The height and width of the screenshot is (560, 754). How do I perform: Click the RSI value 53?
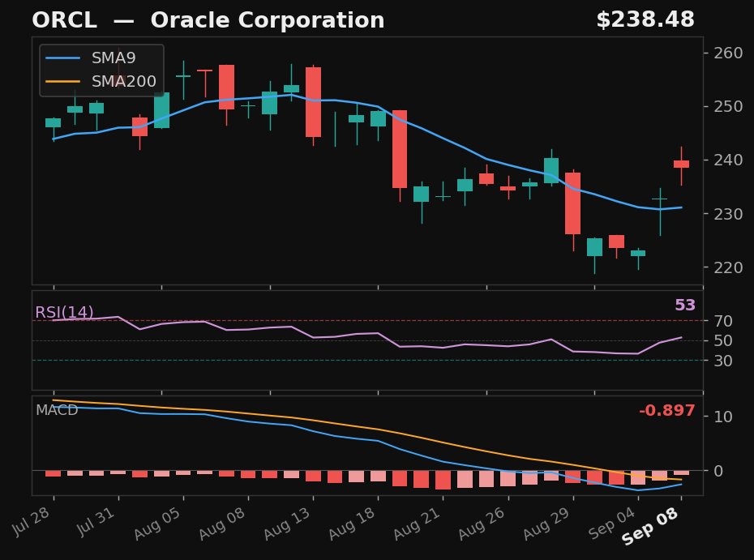point(685,306)
